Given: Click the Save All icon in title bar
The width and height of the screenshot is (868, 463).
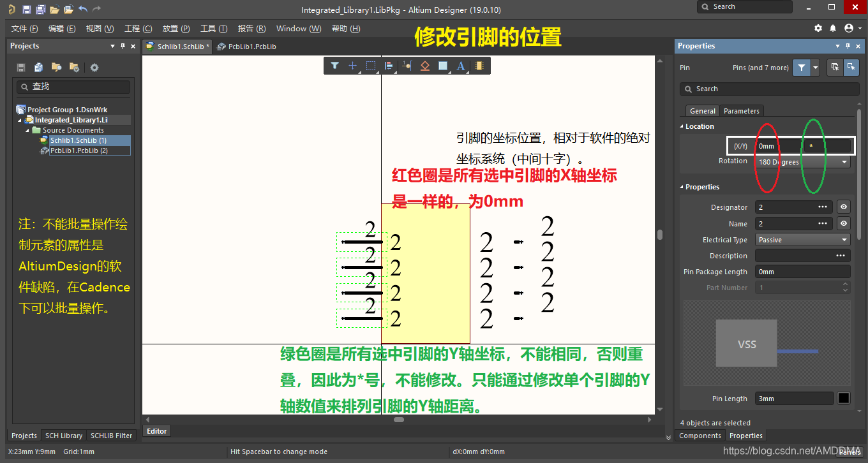Looking at the screenshot, I should 40,10.
